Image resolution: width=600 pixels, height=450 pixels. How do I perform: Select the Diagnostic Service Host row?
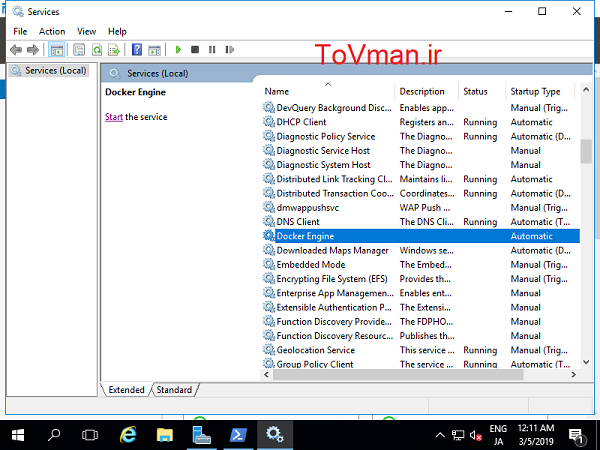[x=421, y=150]
